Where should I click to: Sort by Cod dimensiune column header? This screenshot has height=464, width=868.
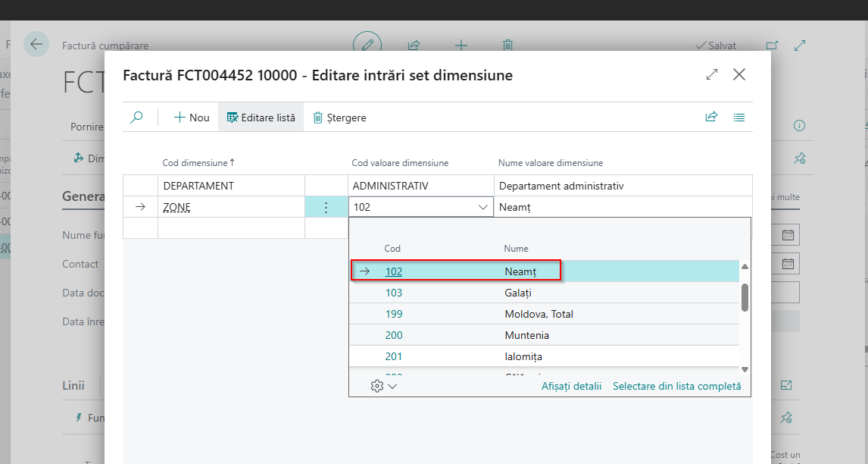point(198,163)
